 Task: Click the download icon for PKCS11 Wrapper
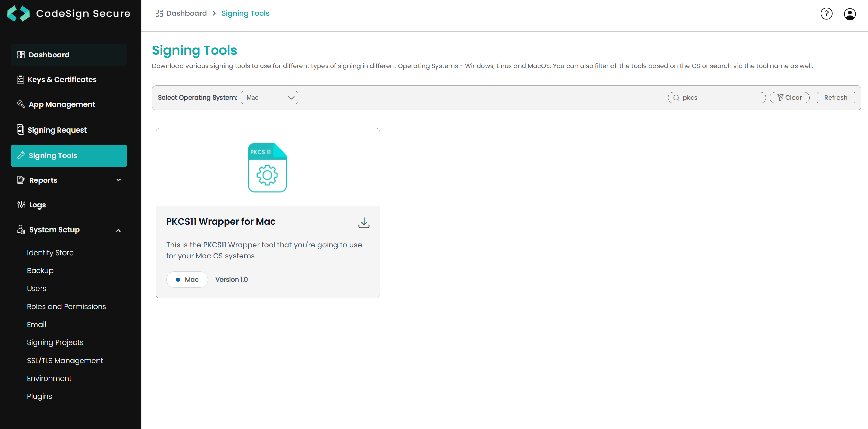364,223
